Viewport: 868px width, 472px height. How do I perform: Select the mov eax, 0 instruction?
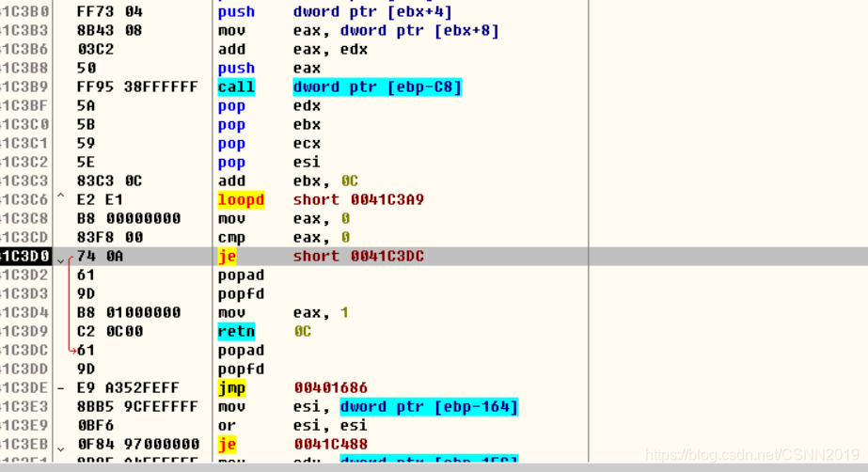[x=283, y=218]
